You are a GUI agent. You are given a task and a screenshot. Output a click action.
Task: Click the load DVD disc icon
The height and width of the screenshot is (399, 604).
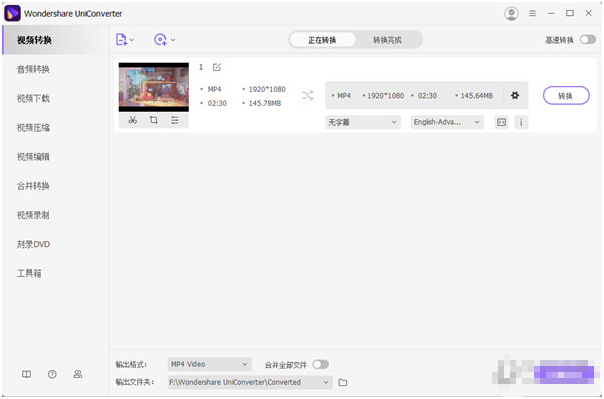(x=160, y=40)
